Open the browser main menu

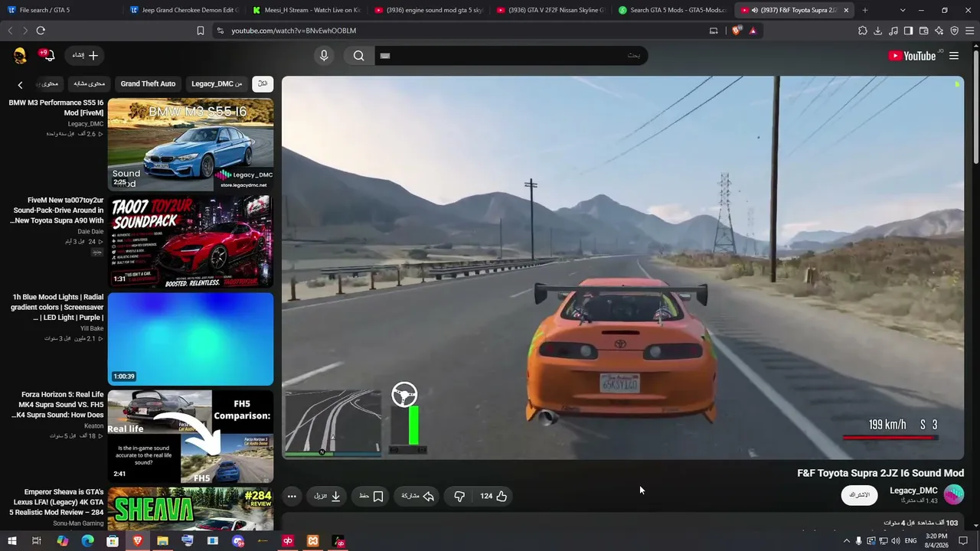click(969, 31)
